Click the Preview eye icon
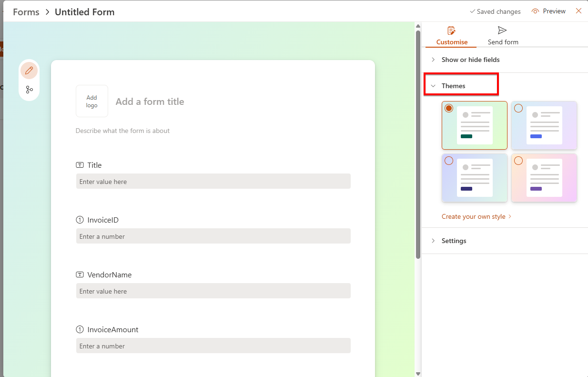588x377 pixels. click(536, 11)
